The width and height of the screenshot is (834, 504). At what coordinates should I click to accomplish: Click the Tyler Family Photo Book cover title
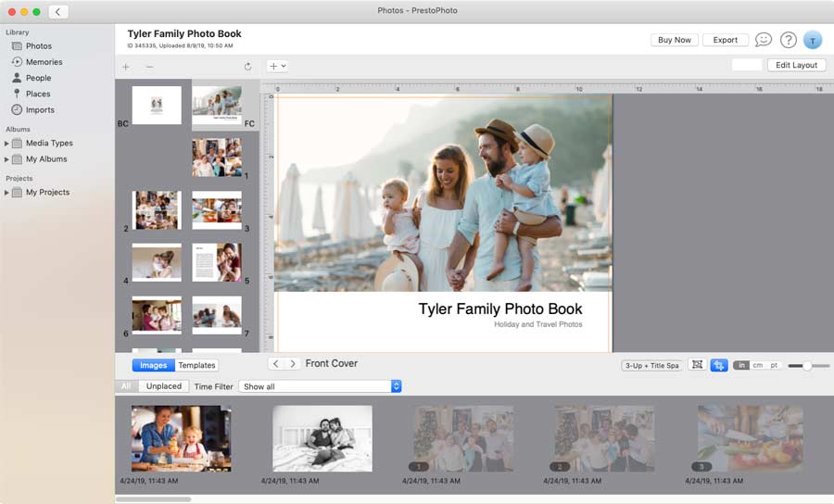click(500, 309)
